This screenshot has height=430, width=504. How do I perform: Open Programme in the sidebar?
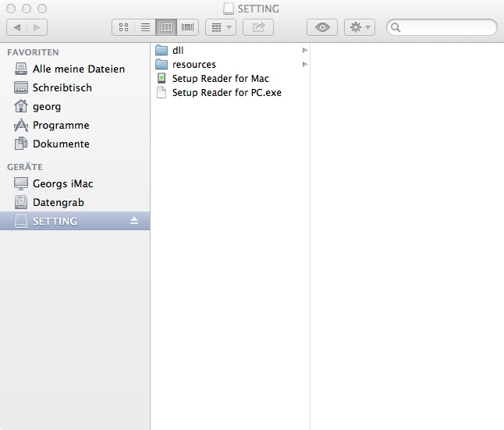[75, 125]
